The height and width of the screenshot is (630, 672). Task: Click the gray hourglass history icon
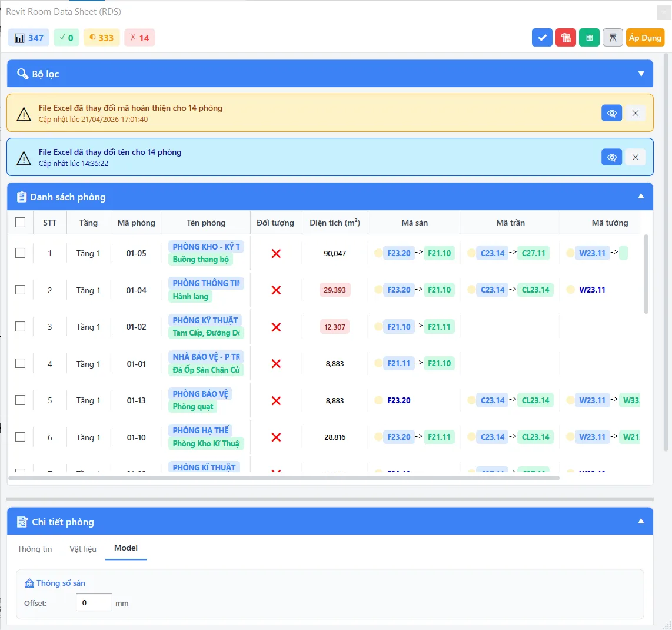(x=613, y=38)
